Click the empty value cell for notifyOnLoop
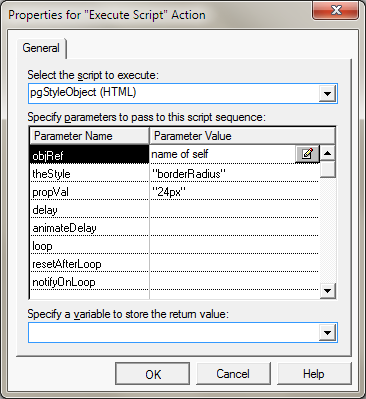 click(x=234, y=282)
